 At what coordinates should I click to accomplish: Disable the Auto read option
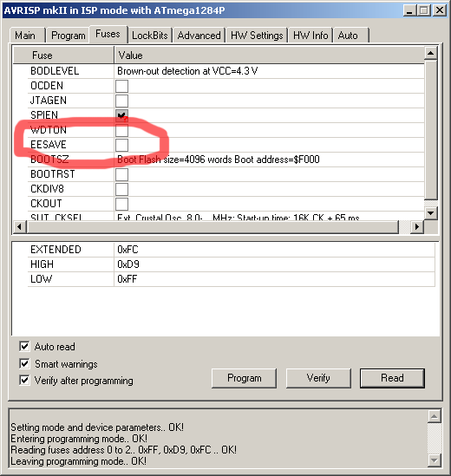click(x=24, y=346)
